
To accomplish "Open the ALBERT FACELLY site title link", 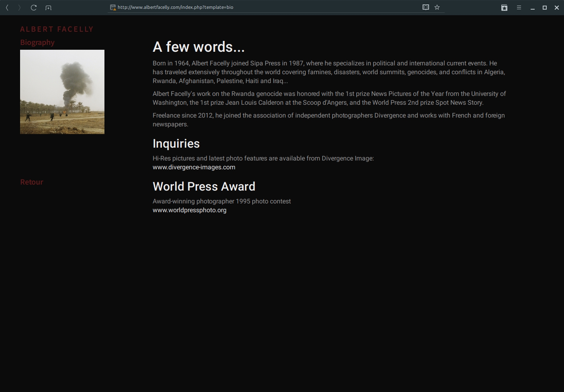I will click(x=57, y=29).
